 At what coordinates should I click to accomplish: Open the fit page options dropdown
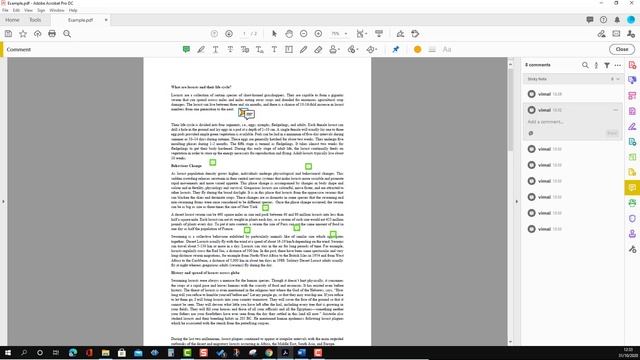tap(362, 34)
